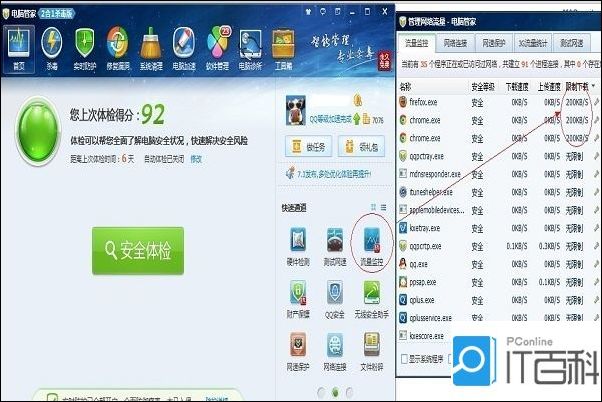Click the 领礼包 button
The height and width of the screenshot is (402, 602).
tap(361, 146)
